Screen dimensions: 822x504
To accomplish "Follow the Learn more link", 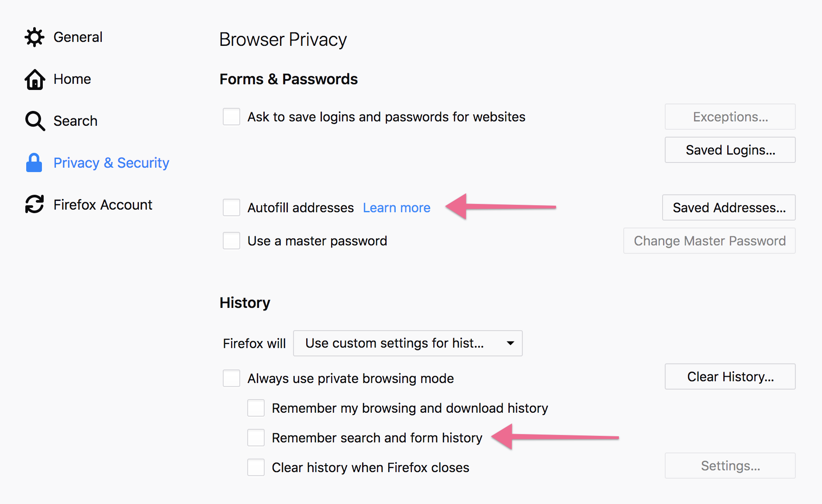I will pos(397,207).
